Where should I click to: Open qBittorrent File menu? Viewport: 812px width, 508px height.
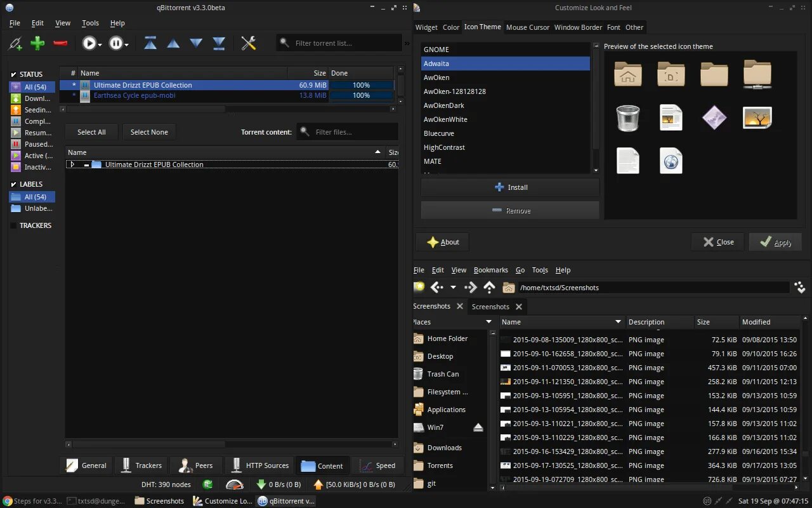15,23
